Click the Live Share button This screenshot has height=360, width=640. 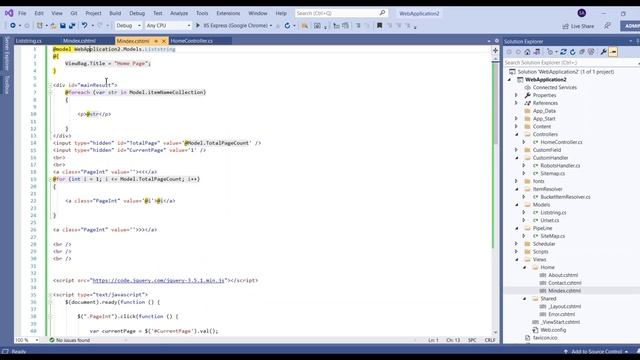coord(578,26)
